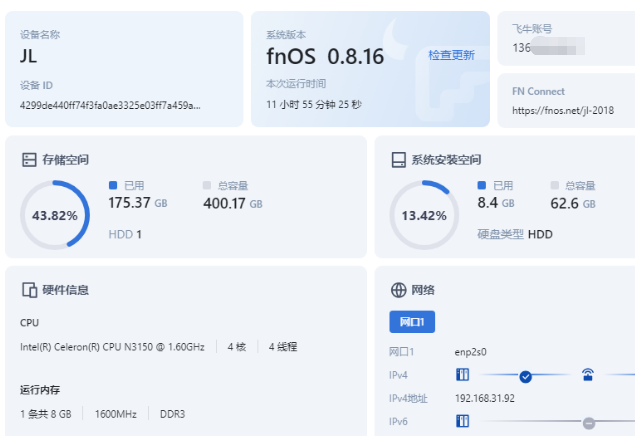The height and width of the screenshot is (436, 635).
Task: Click the Intel(R) Celeron(R) CPU N3150 text
Action: pyautogui.click(x=112, y=347)
